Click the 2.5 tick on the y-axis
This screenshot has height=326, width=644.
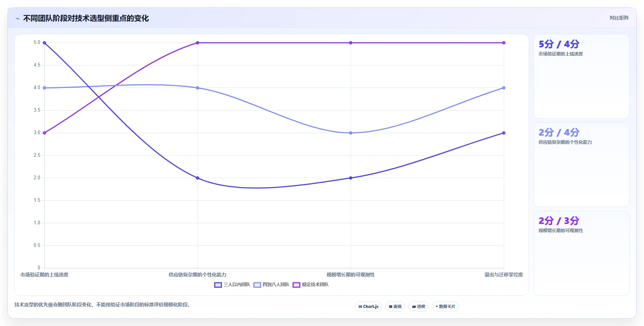(x=37, y=155)
